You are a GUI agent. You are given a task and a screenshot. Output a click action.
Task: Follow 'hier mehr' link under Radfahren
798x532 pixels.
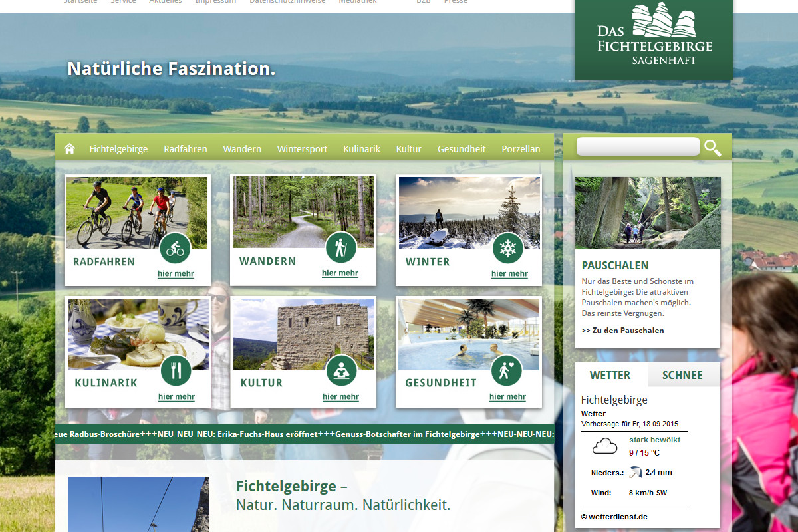pyautogui.click(x=176, y=273)
